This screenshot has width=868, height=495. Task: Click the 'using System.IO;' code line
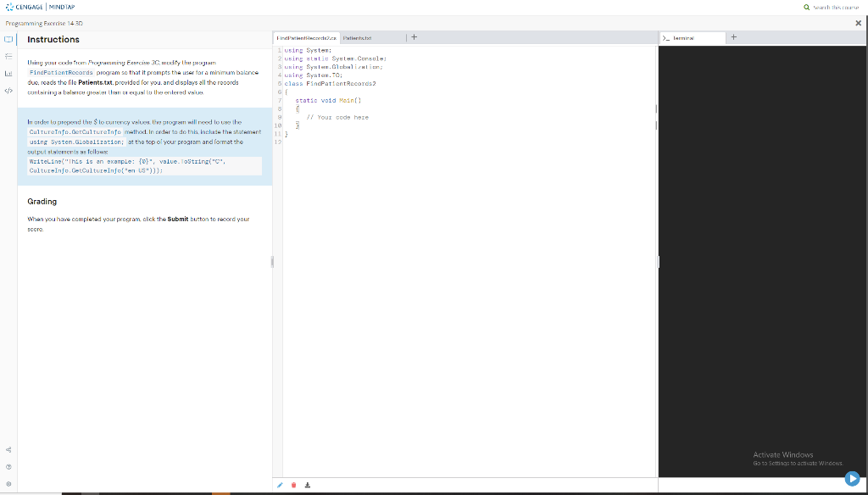tap(314, 75)
